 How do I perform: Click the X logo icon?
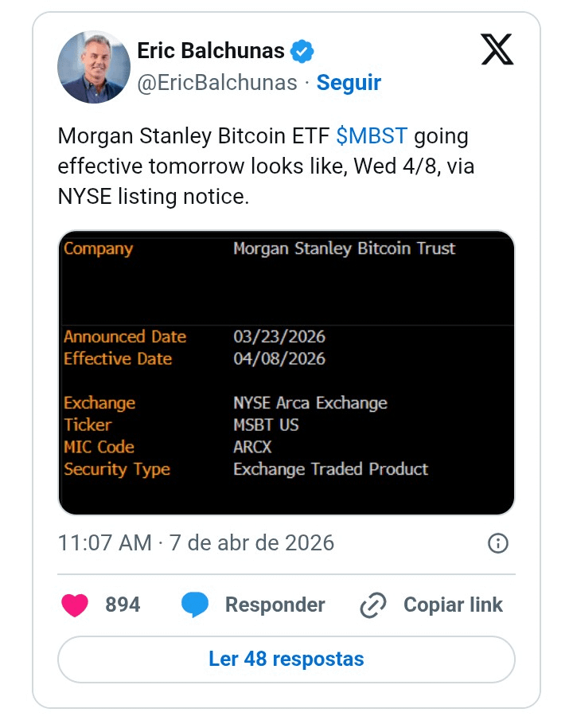pos(497,49)
